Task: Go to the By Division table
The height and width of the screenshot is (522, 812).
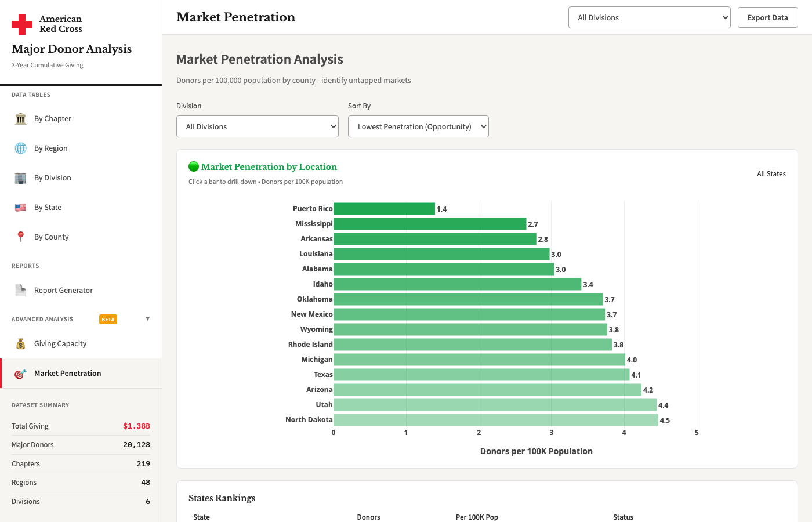Action: (x=81, y=178)
